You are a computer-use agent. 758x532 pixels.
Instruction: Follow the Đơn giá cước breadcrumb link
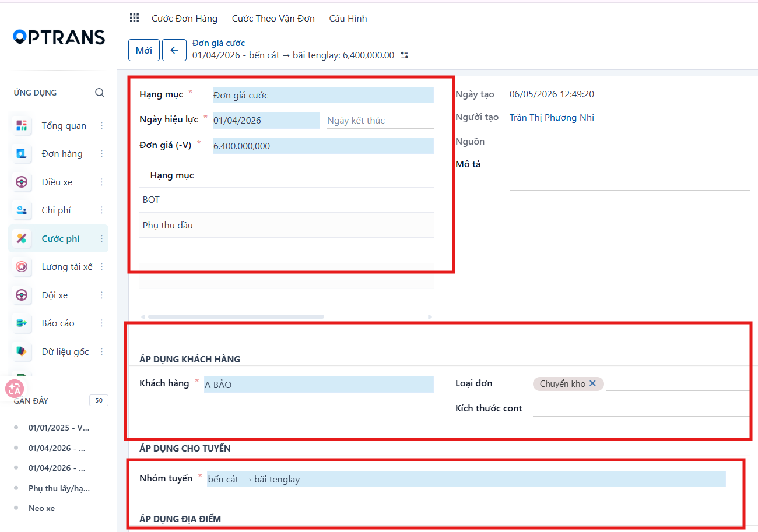[x=219, y=43]
